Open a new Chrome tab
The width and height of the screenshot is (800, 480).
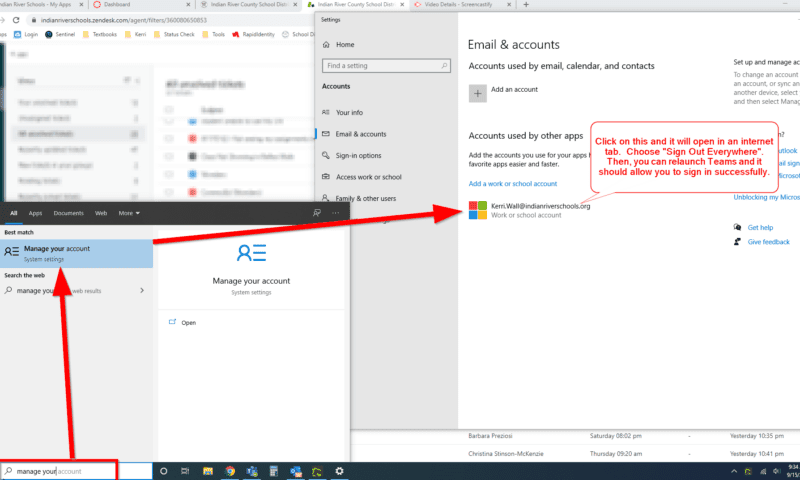[x=526, y=5]
